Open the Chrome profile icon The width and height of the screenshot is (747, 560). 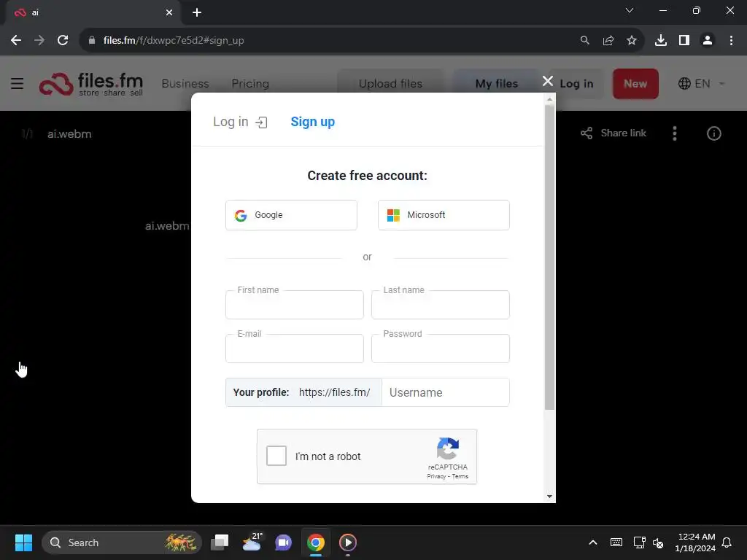click(708, 41)
